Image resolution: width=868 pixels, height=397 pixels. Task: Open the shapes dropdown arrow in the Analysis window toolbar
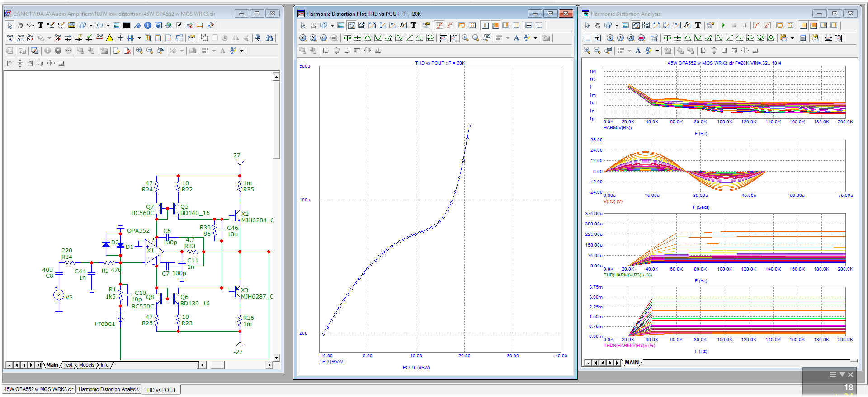[x=617, y=25]
